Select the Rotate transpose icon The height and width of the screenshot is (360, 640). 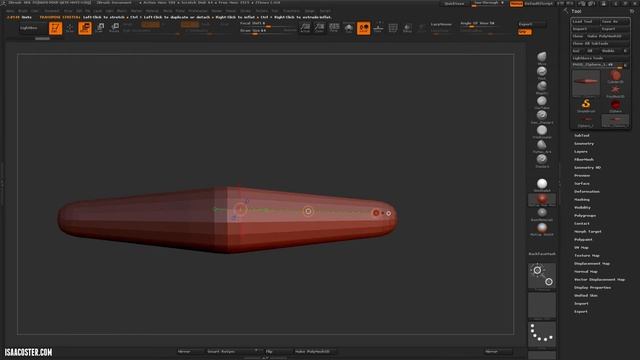pos(115,28)
